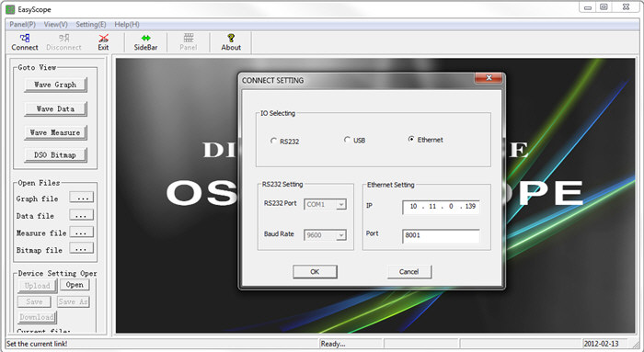Click 'Set the current link!' status text
The width and height of the screenshot is (644, 352).
(37, 344)
